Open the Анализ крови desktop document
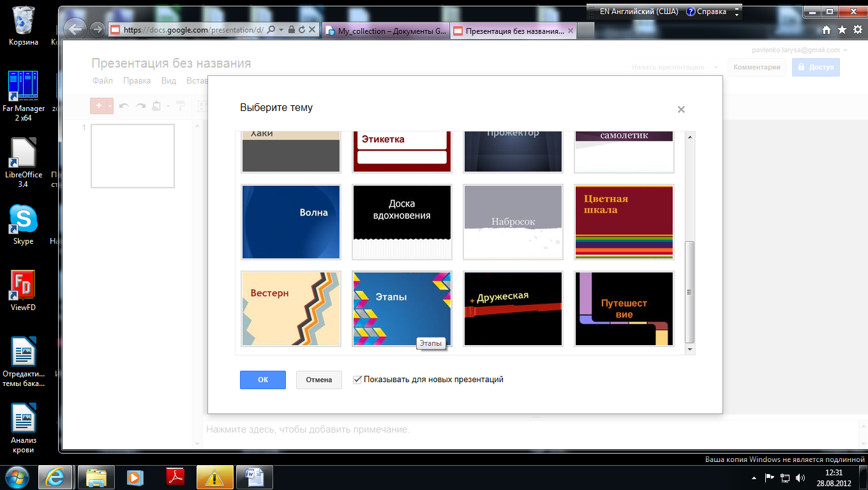 point(24,429)
